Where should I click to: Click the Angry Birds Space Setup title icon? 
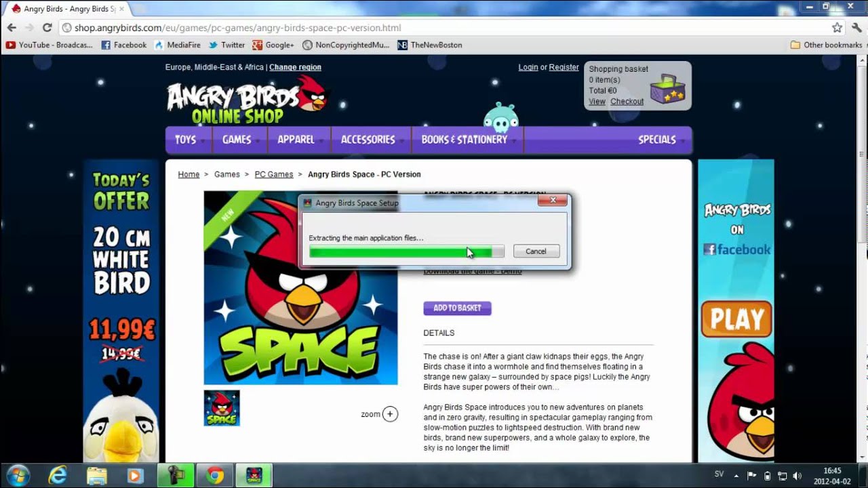click(307, 203)
